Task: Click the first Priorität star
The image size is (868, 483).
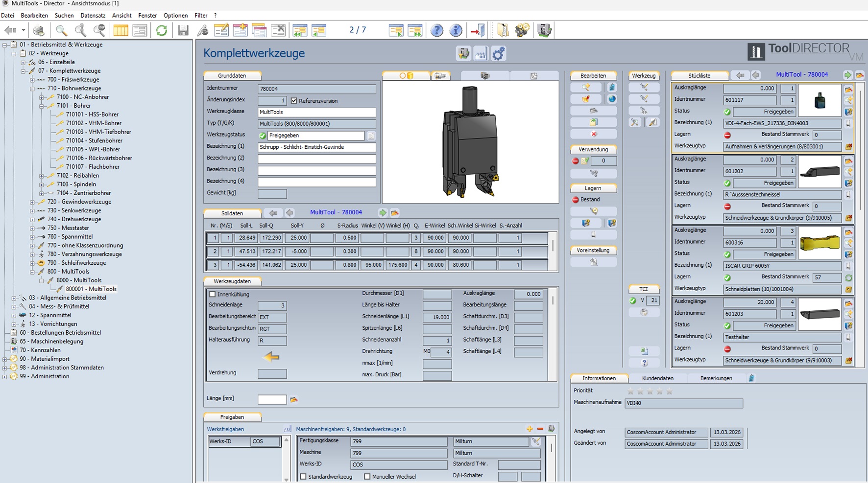Action: click(631, 391)
